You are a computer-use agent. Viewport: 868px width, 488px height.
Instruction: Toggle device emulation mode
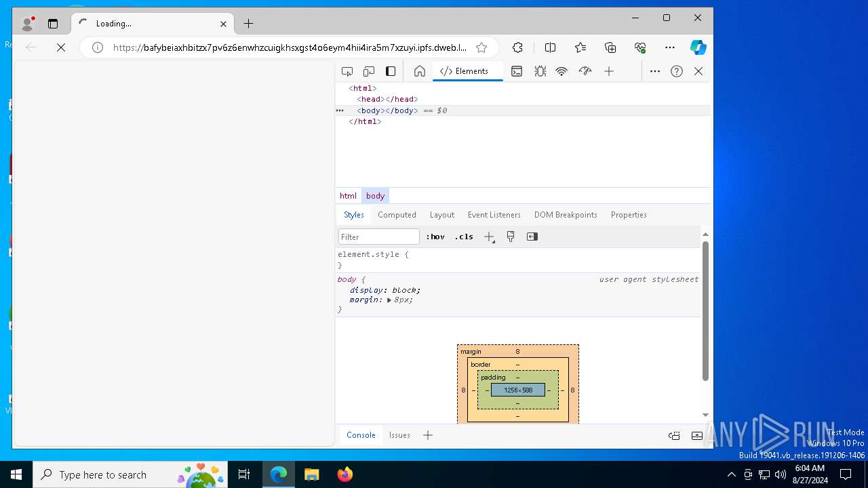tap(369, 71)
